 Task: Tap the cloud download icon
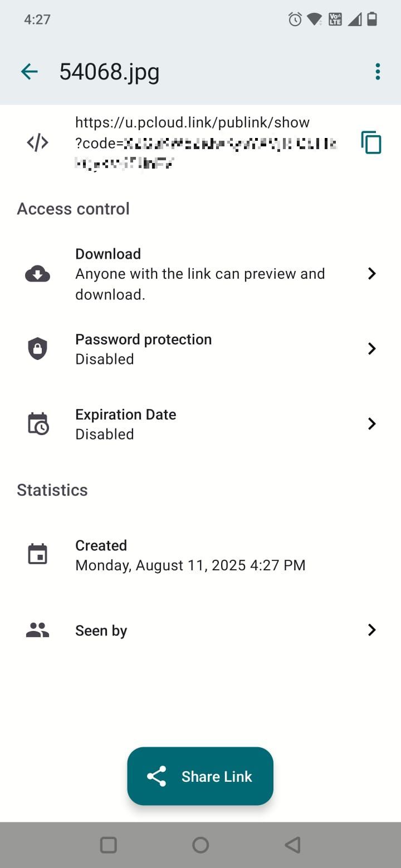point(37,274)
